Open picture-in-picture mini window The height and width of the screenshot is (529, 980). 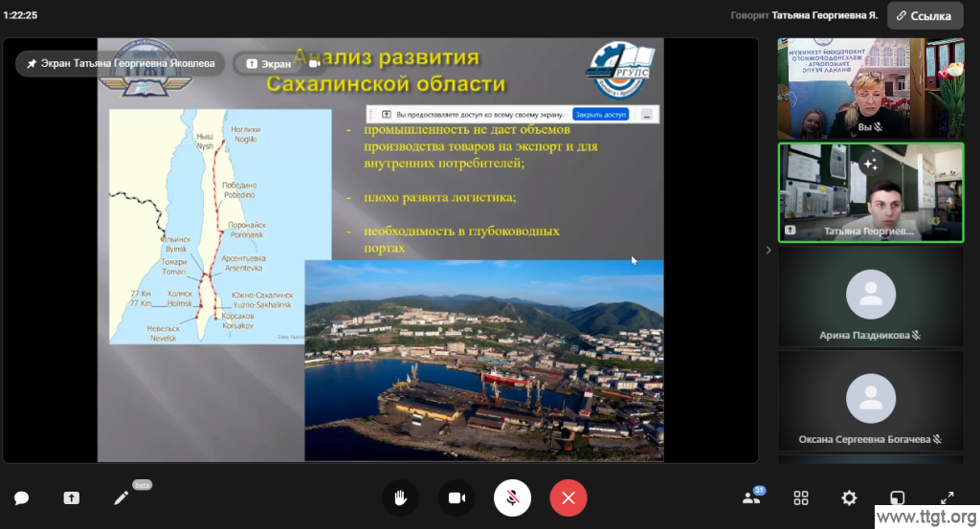898,498
